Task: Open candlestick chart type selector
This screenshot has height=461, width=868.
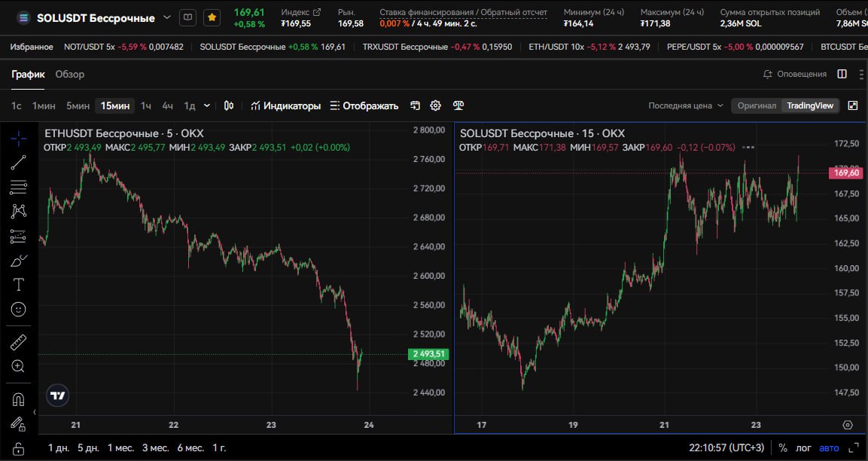Action: (x=229, y=105)
